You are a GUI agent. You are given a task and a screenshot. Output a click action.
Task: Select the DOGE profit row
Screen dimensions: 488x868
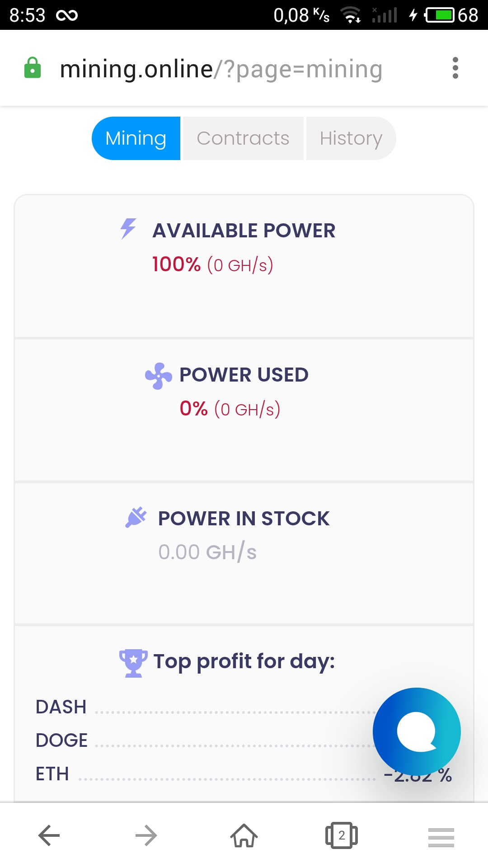(x=62, y=741)
